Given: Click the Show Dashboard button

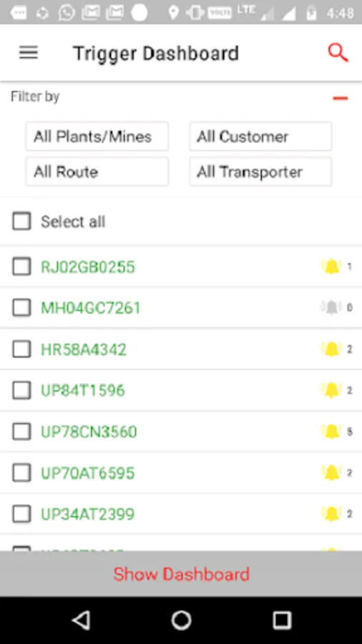Looking at the screenshot, I should pos(181,574).
